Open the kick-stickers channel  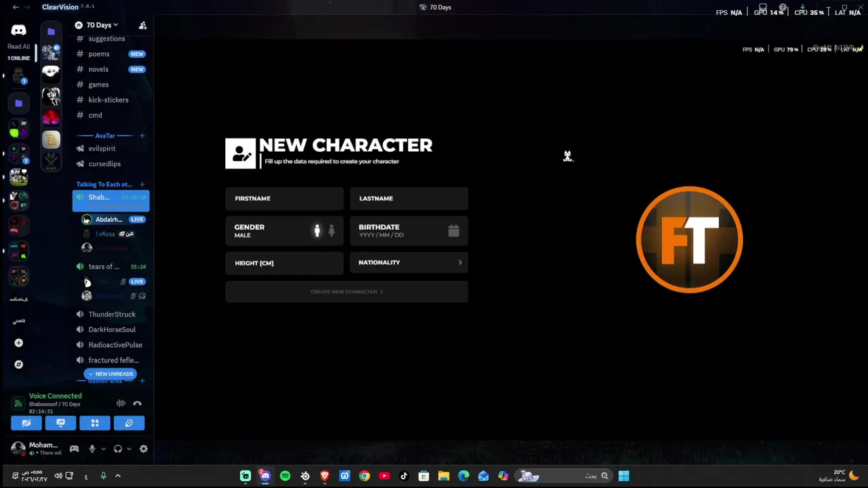111,100
